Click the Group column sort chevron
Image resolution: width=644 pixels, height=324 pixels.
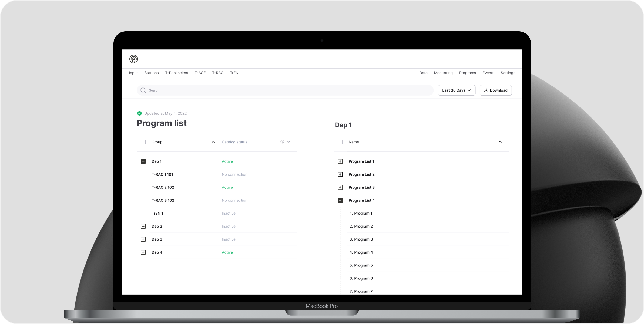[x=213, y=142]
